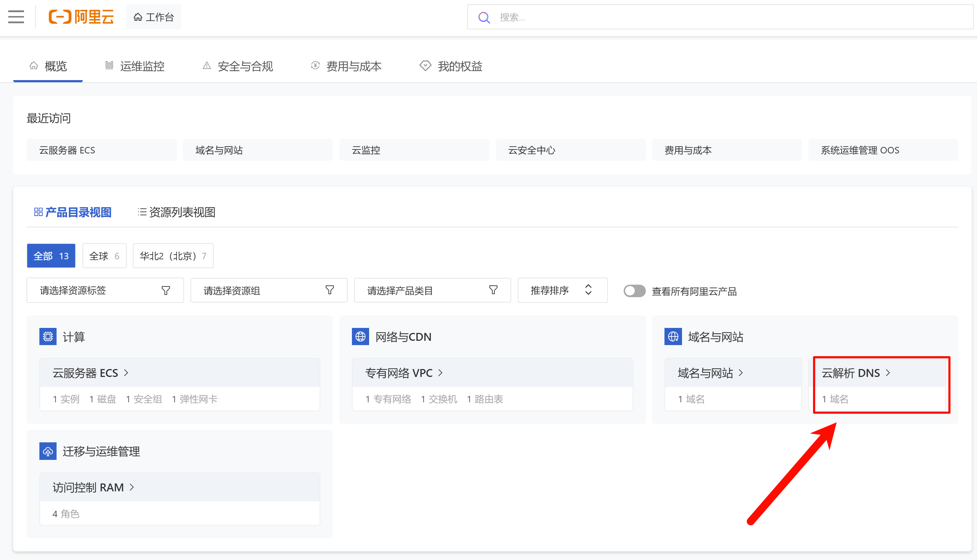
Task: Click the 迁移与运维管理 cloud upload icon
Action: (48, 451)
